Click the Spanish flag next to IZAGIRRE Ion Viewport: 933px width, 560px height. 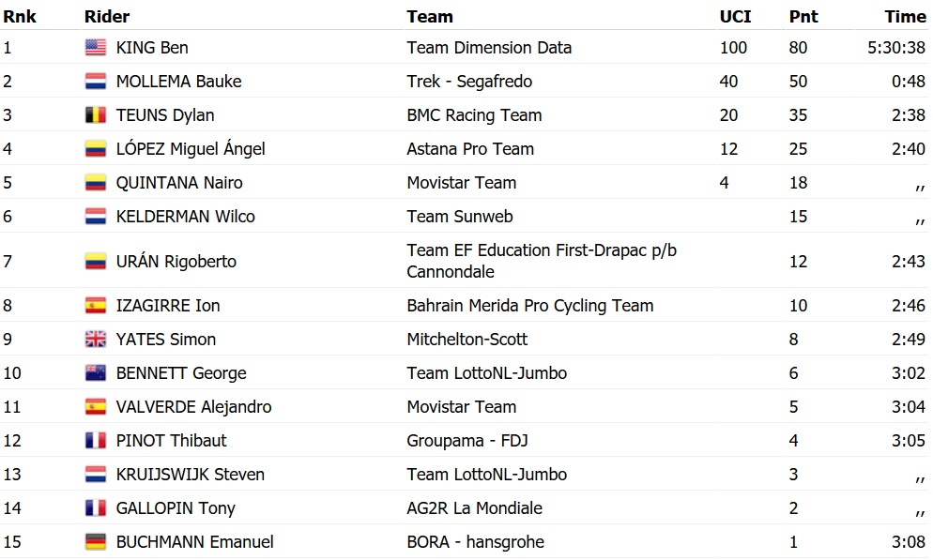click(x=95, y=306)
